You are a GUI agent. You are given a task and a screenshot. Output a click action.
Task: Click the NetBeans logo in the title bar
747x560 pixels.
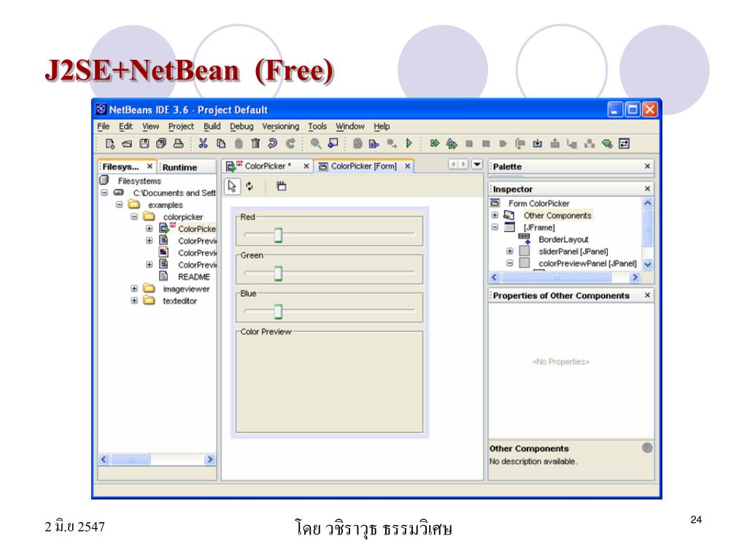(101, 109)
